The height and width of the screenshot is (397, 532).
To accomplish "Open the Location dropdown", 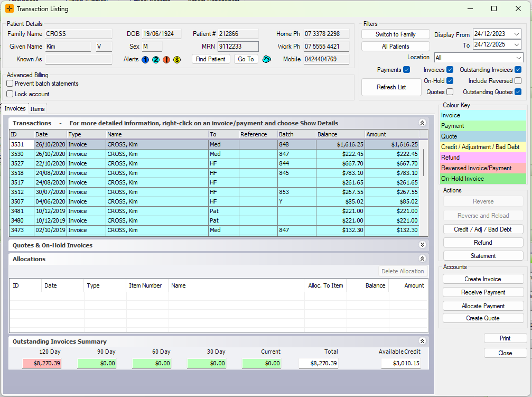I will [518, 58].
